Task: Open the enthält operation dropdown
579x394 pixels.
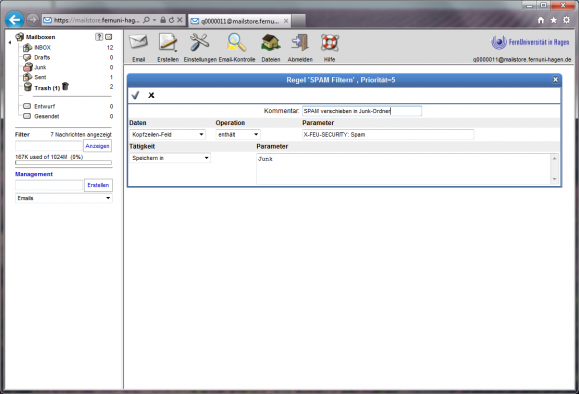Action: click(238, 134)
